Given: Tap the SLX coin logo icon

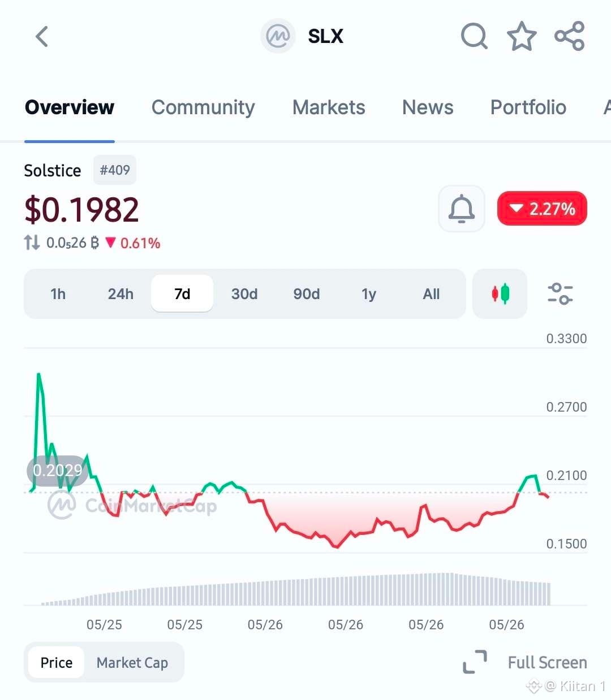Looking at the screenshot, I should 278,36.
